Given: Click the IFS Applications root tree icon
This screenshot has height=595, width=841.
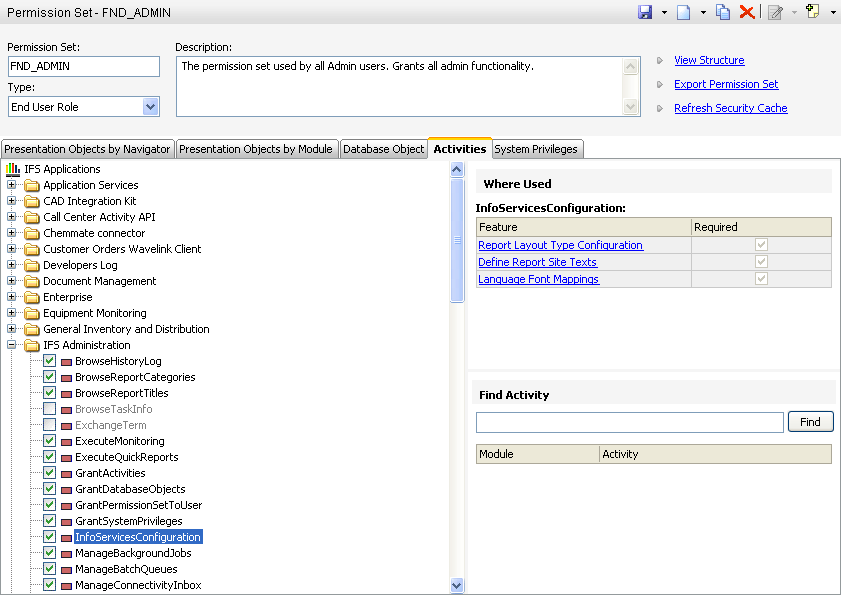Looking at the screenshot, I should pos(13,169).
